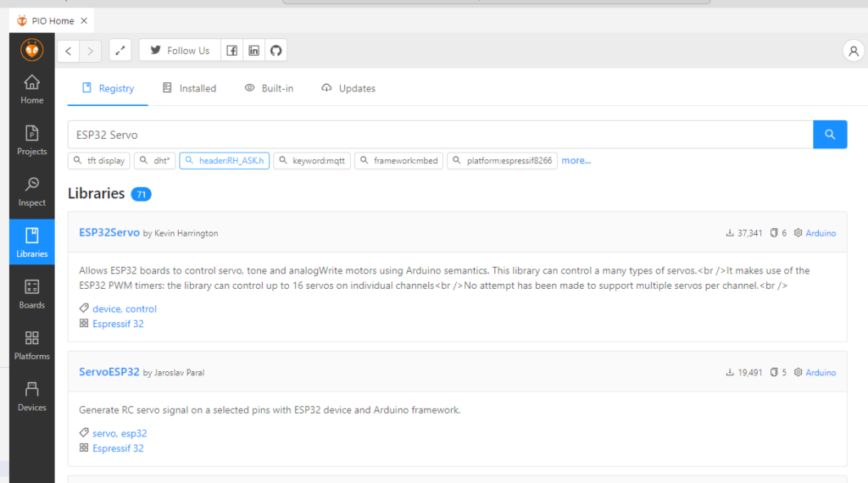
Task: Click the blue search magnifier button
Action: [830, 135]
